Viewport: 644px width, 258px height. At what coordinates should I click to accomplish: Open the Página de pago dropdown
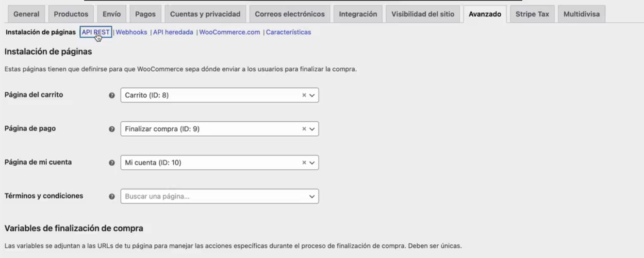pos(312,129)
